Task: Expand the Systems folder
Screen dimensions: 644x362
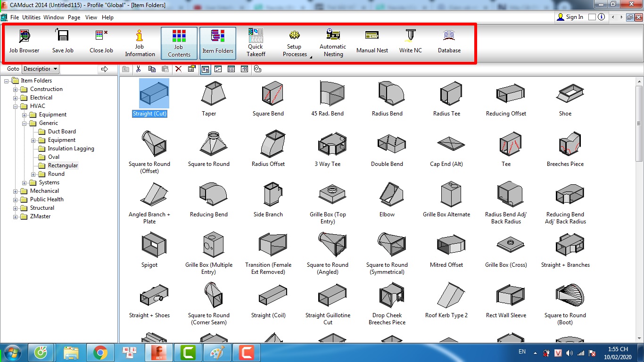Action: 25,182
